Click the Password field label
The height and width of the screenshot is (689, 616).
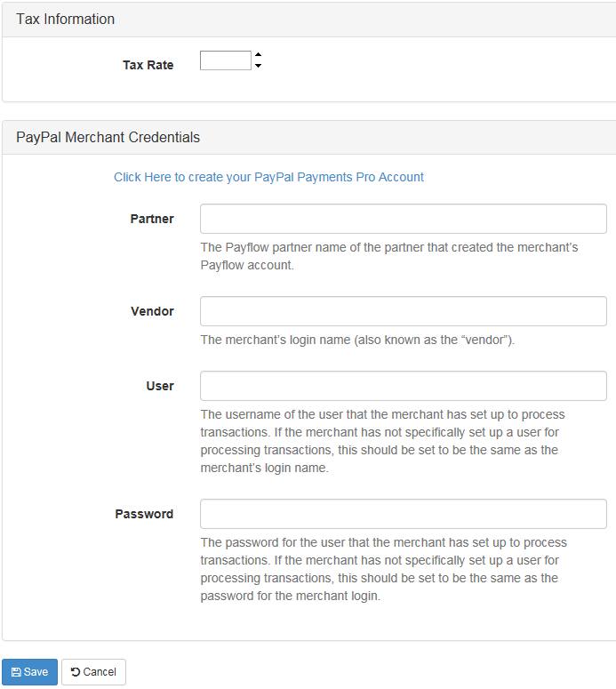click(x=144, y=514)
